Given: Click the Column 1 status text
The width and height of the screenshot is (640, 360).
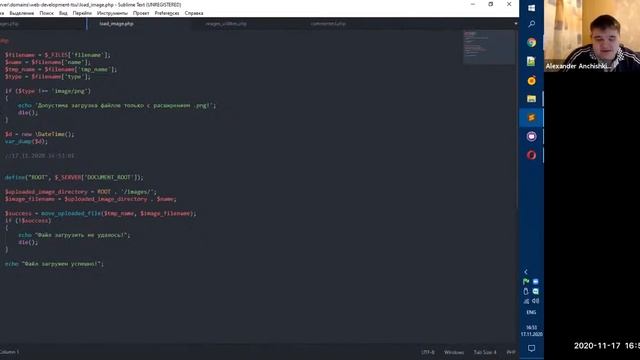Looking at the screenshot, I should click(9, 352).
